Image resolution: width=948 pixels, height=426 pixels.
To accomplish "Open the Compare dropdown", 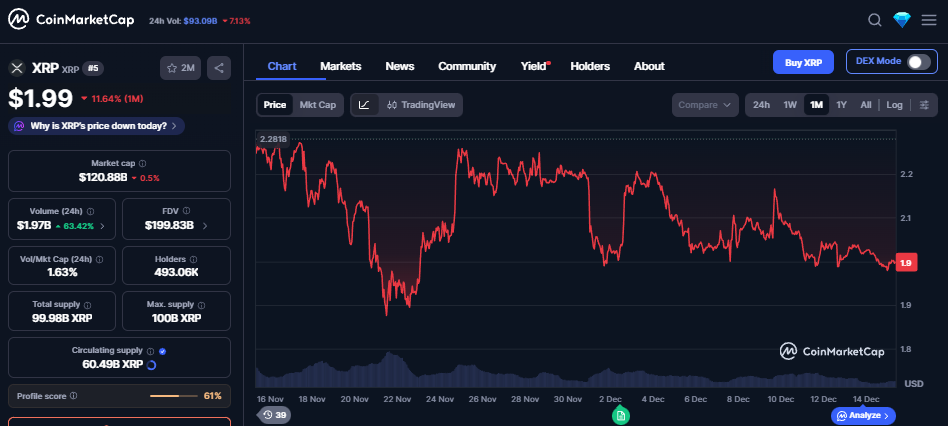I will tap(705, 105).
